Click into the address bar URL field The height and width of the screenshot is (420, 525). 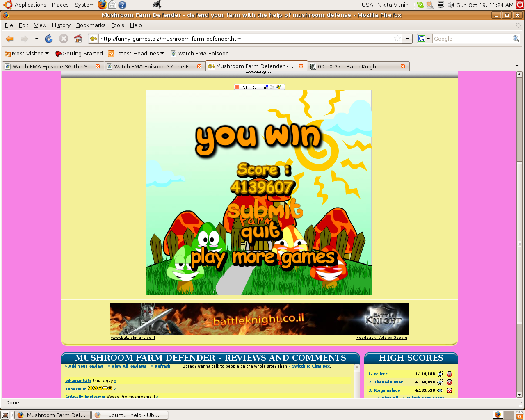point(246,39)
